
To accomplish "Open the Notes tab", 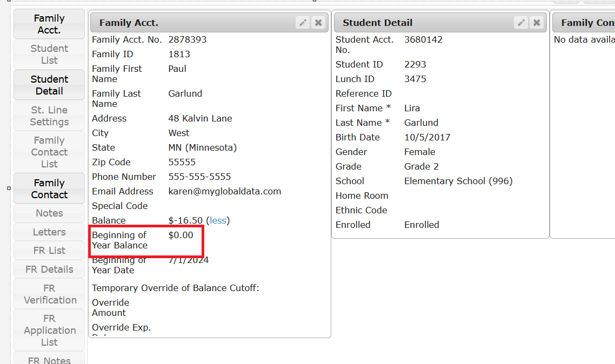I will (49, 213).
